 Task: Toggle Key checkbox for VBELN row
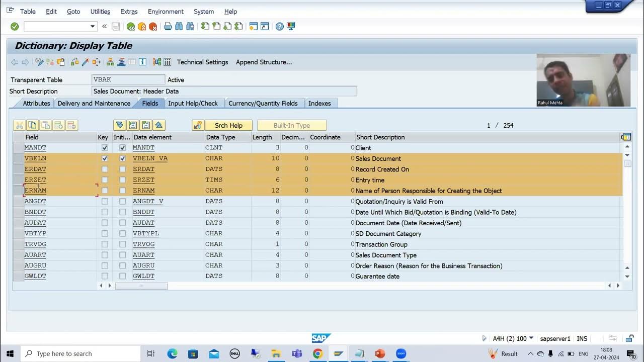tap(105, 158)
